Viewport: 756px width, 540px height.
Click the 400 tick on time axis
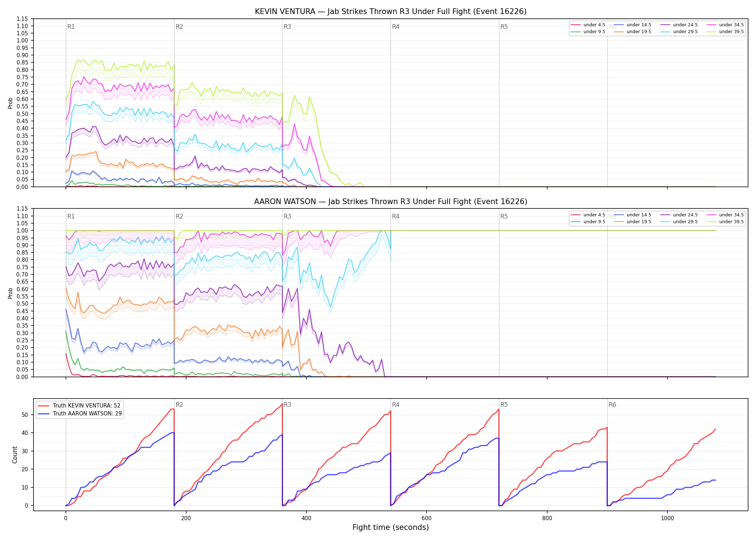(x=306, y=518)
